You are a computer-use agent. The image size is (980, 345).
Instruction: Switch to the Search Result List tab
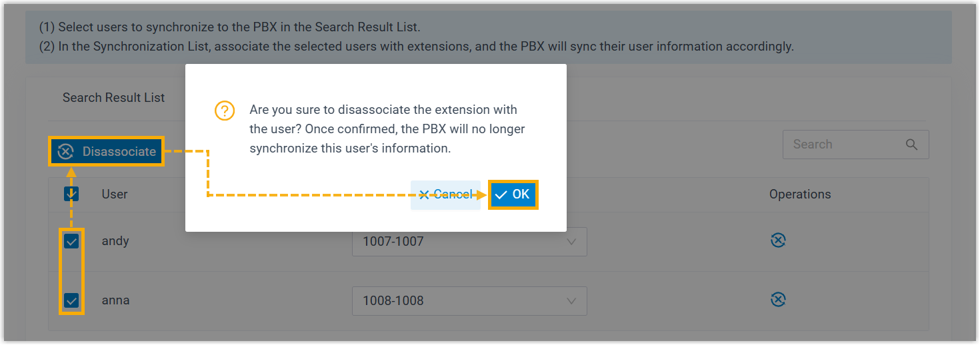pyautogui.click(x=113, y=98)
